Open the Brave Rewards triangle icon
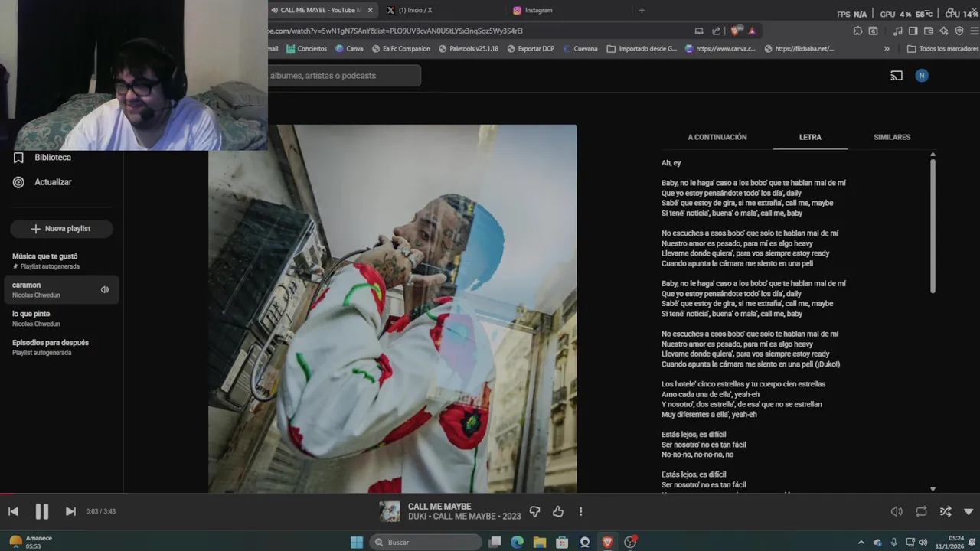 tap(752, 31)
